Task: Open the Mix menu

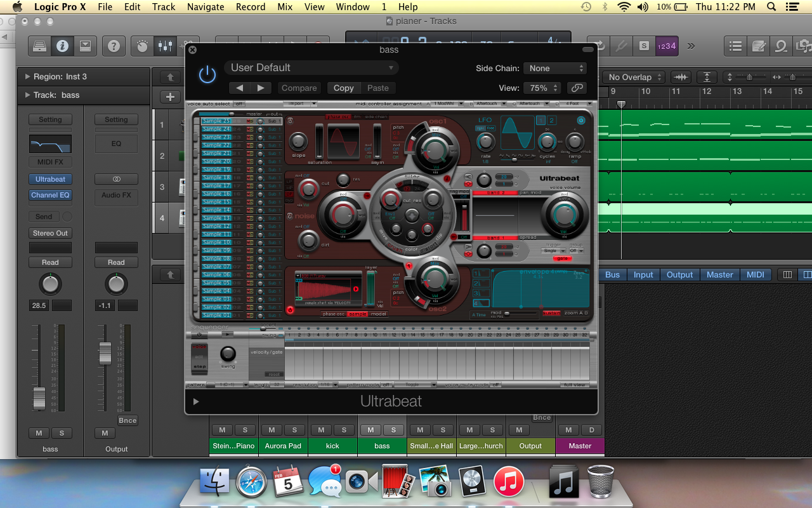Action: pyautogui.click(x=285, y=7)
